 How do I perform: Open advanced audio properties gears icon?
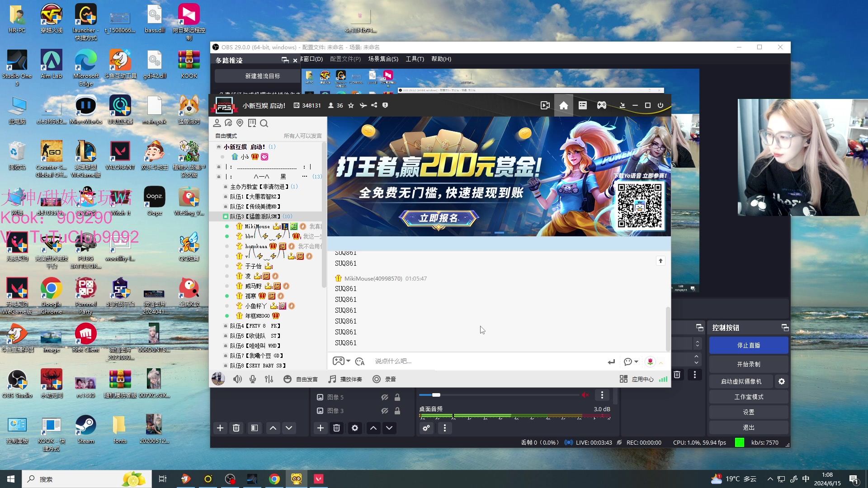426,428
